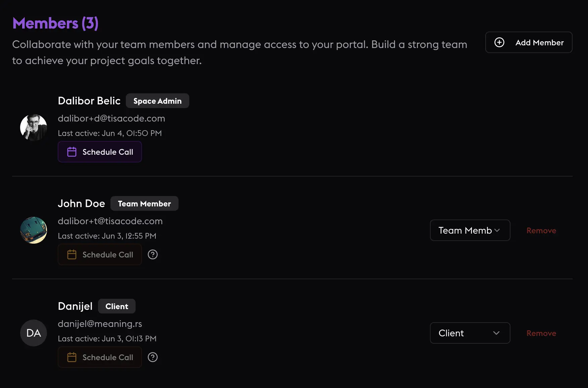Click the Client badge beside Danijel

click(x=116, y=306)
